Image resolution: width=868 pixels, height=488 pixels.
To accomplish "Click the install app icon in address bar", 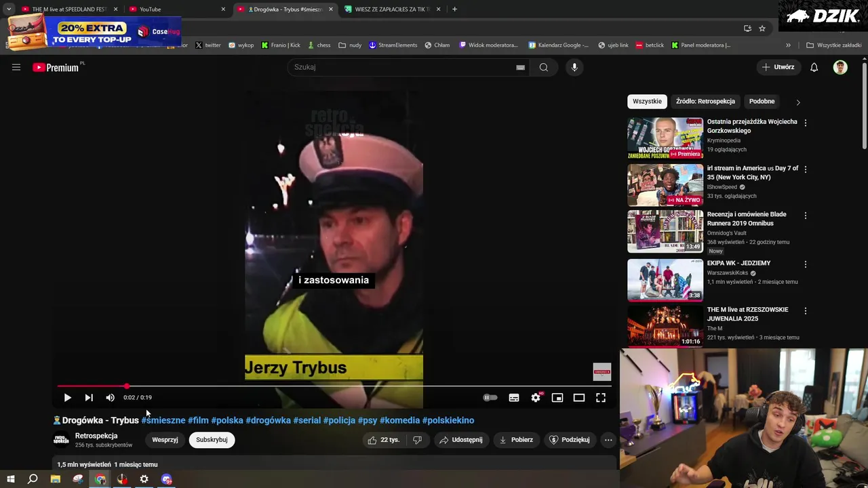I will pos(747,28).
